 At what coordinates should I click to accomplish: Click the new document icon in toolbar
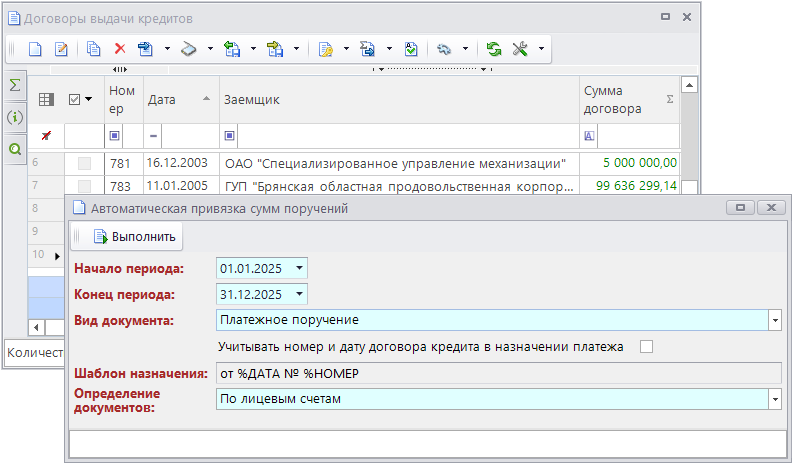pos(35,48)
